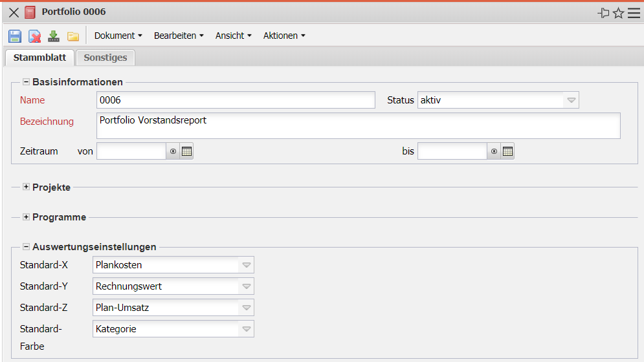The width and height of the screenshot is (644, 362).
Task: Click the red Bezeichnung label
Action: click(x=47, y=122)
